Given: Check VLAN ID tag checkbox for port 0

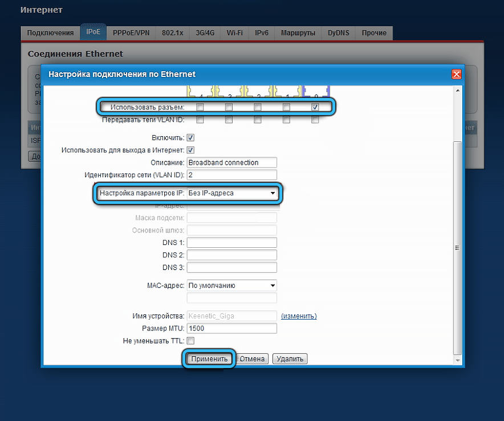Looking at the screenshot, I should (315, 120).
